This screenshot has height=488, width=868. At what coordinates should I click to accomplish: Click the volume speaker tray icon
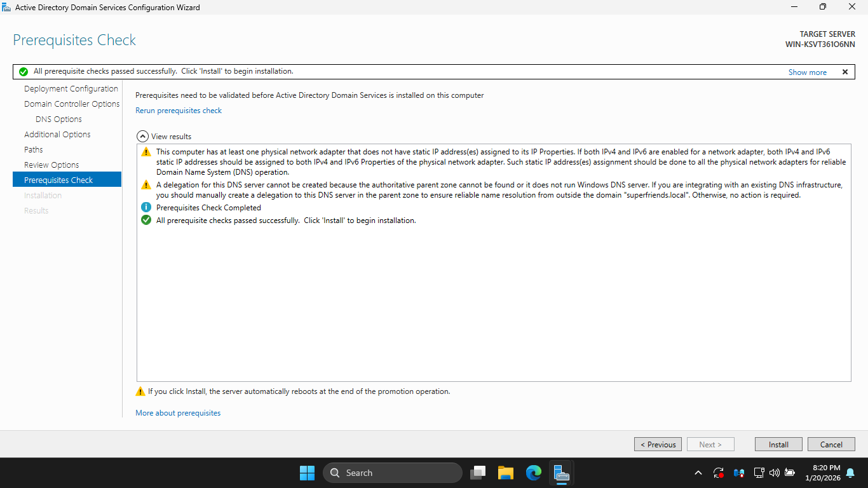(x=774, y=473)
